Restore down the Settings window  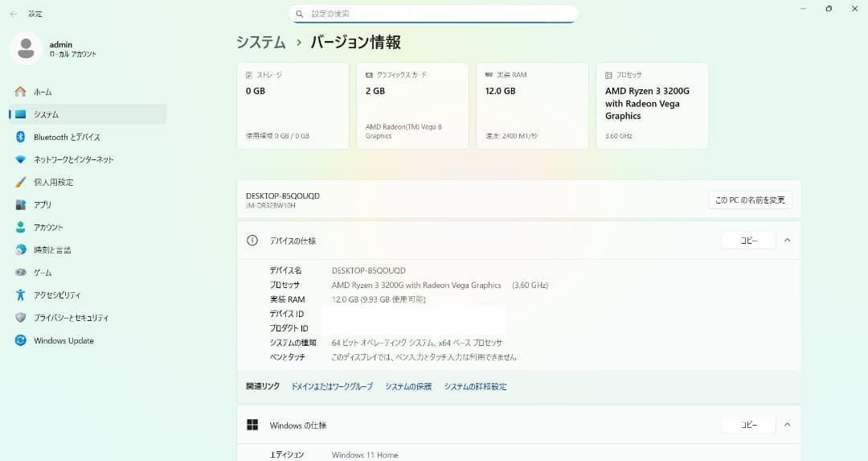829,9
